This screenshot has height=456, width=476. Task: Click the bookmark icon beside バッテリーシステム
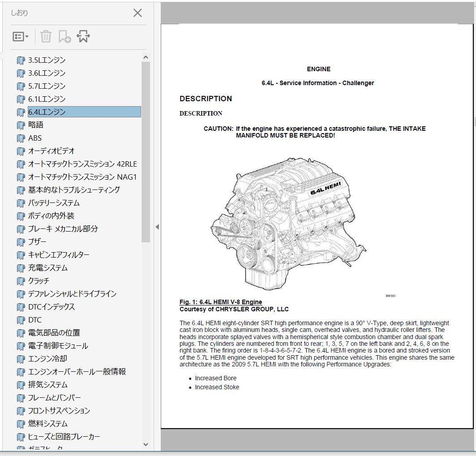(21, 203)
